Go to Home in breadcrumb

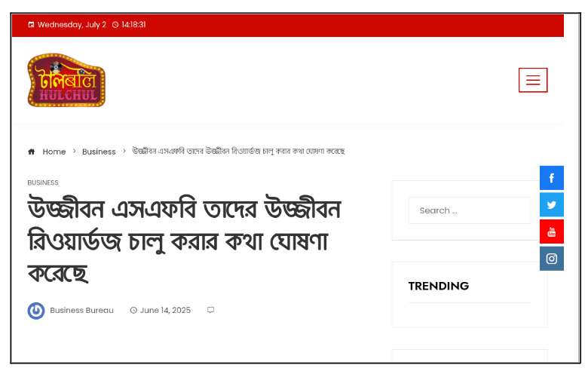54,152
